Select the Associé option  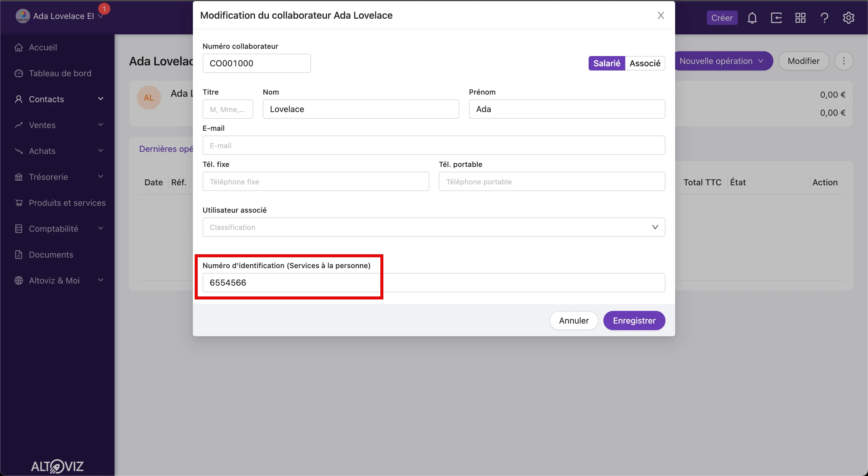pos(645,63)
